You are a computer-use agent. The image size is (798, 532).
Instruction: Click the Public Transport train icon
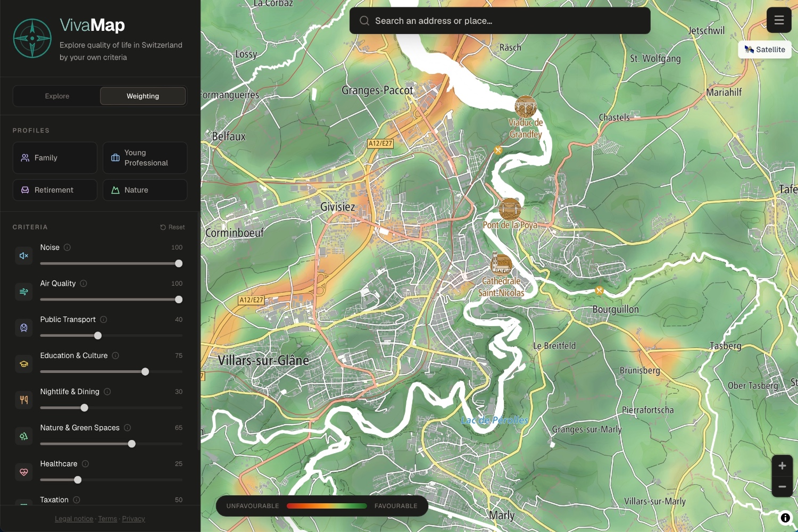24,328
